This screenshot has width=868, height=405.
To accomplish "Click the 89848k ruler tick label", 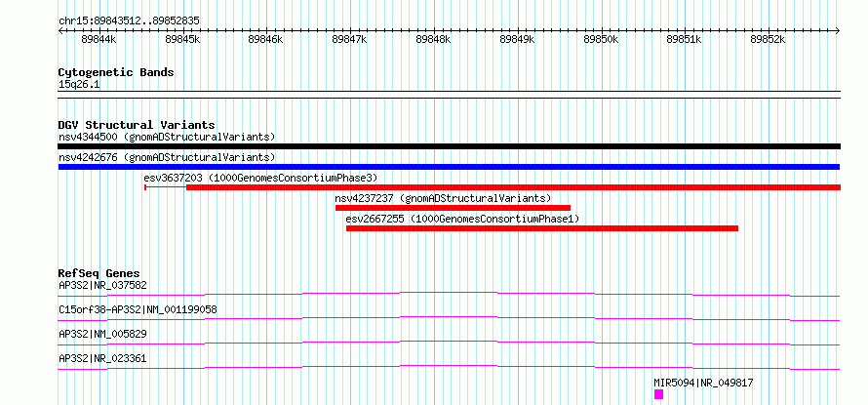I will [434, 40].
